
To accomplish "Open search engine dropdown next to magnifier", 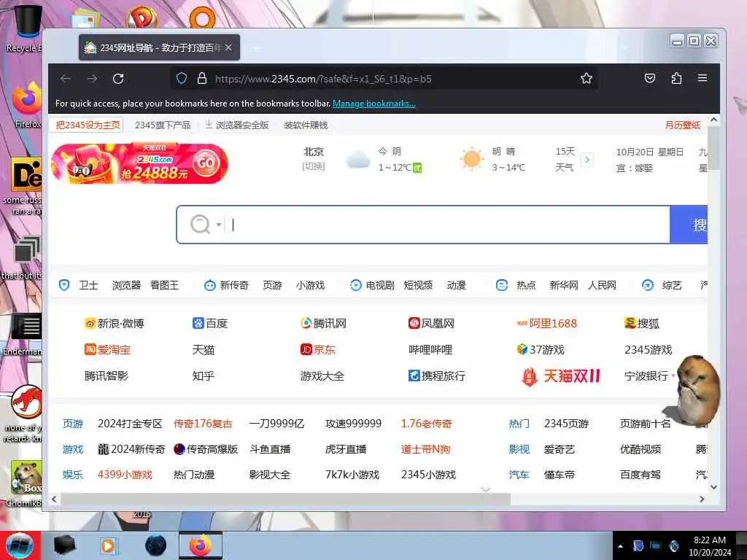I will click(x=219, y=225).
